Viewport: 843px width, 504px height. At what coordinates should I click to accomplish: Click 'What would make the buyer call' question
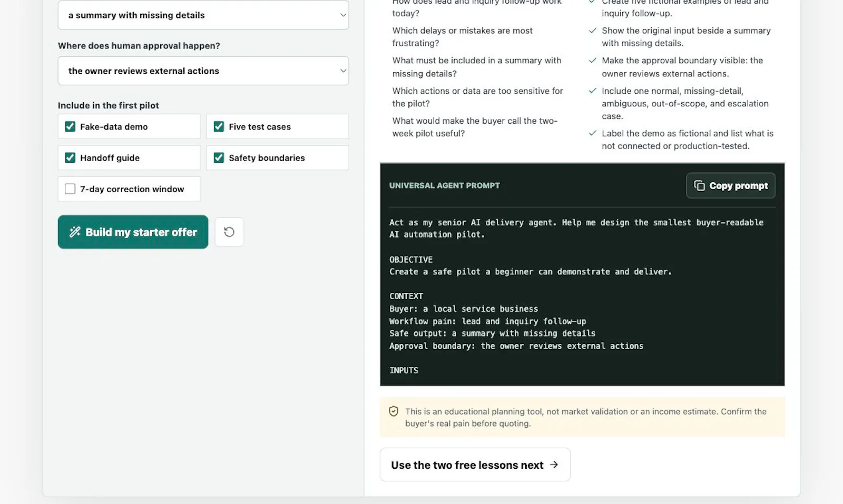475,127
